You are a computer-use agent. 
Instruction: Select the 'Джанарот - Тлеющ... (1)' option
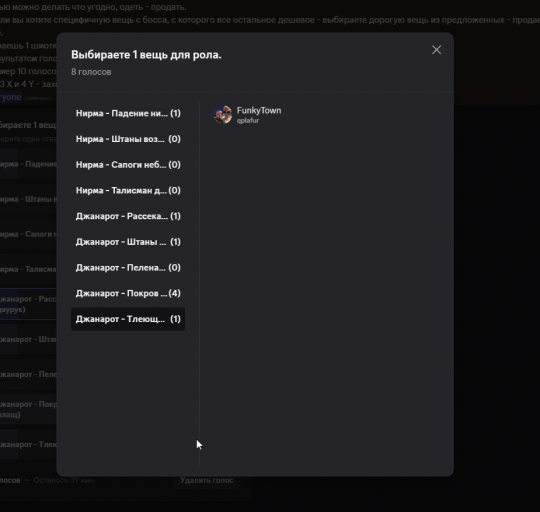[128, 319]
